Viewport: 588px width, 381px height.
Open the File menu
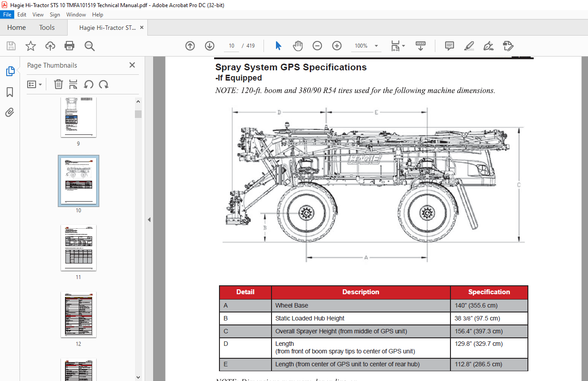8,15
